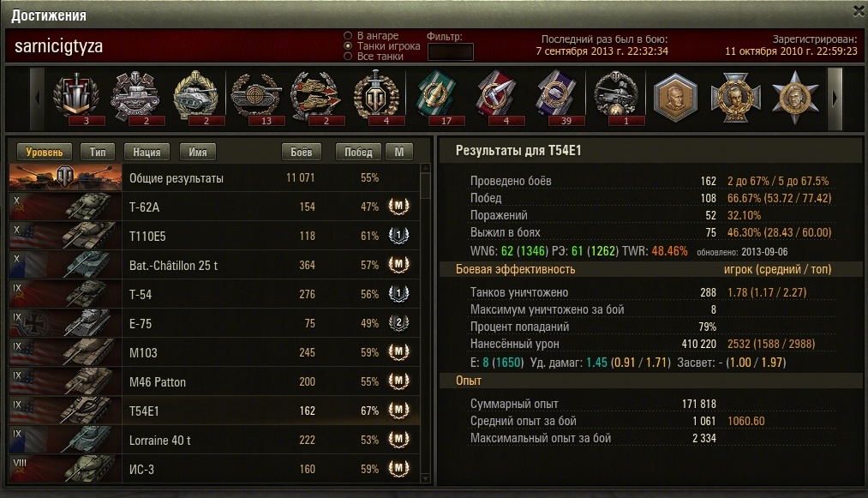The image size is (868, 498).
Task: Sort by 'Побед' win rate button
Action: pos(358,152)
